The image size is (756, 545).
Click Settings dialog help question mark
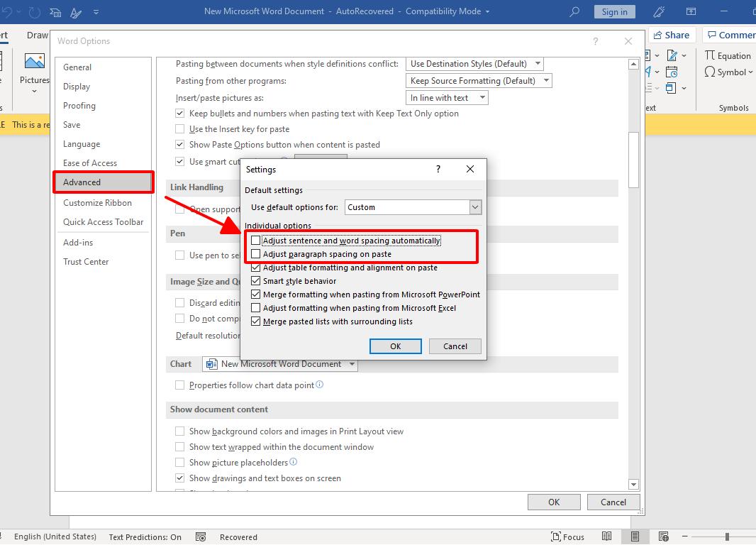pyautogui.click(x=438, y=169)
